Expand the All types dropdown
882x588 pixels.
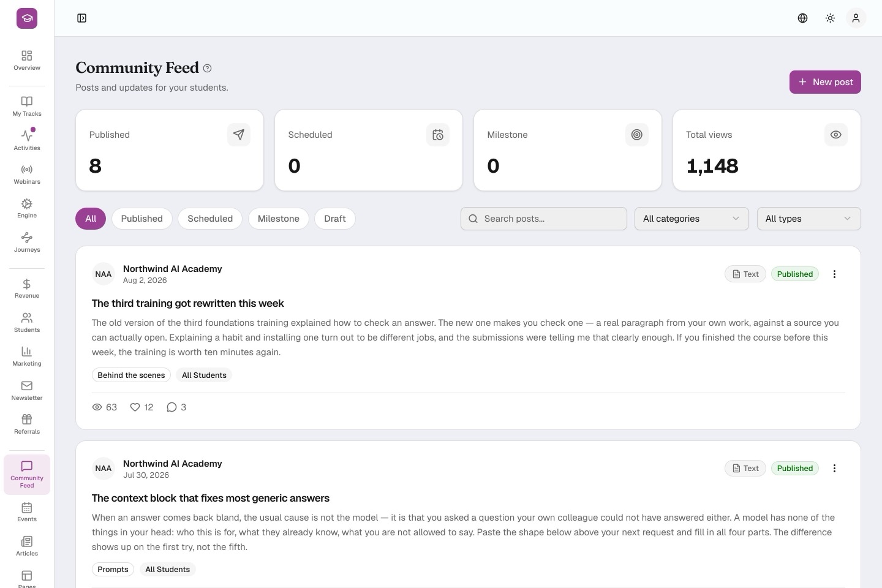click(x=809, y=219)
